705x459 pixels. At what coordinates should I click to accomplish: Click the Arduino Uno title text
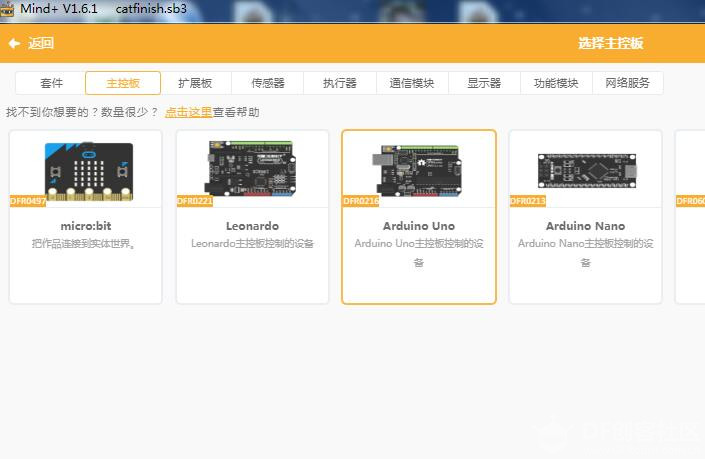point(419,226)
